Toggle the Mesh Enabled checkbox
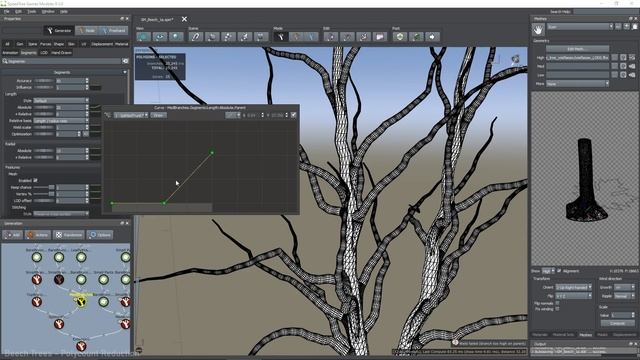This screenshot has width=640, height=360. click(x=36, y=180)
